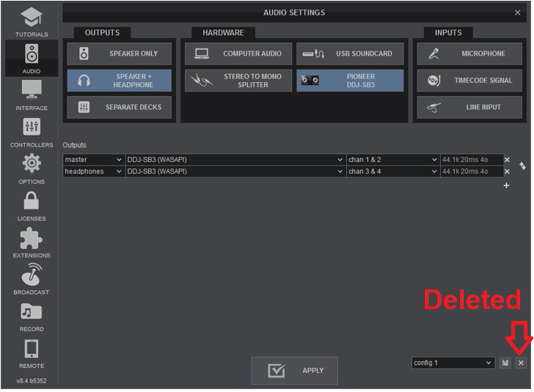
Task: Remove the master output row
Action: [507, 160]
